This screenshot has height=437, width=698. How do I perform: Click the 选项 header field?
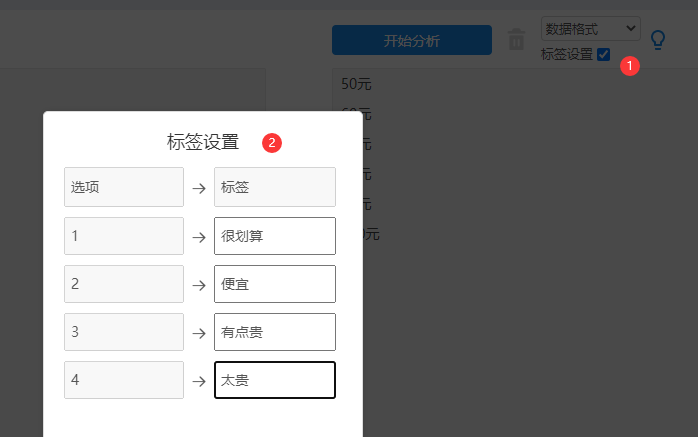coord(124,187)
